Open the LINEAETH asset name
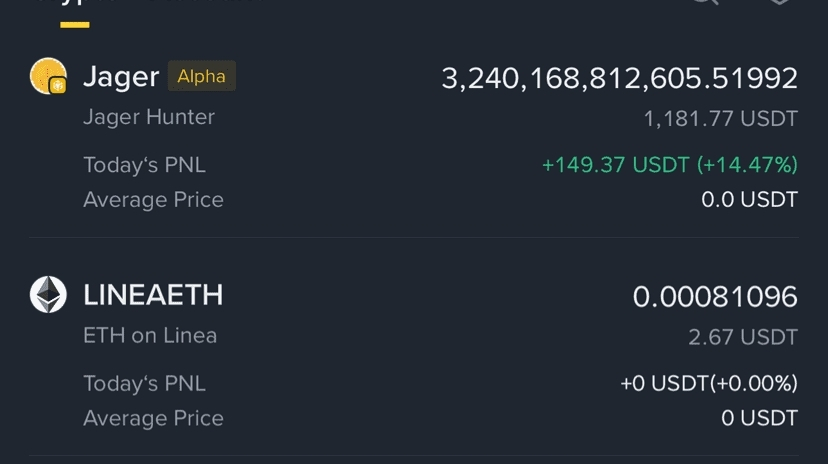 point(153,295)
